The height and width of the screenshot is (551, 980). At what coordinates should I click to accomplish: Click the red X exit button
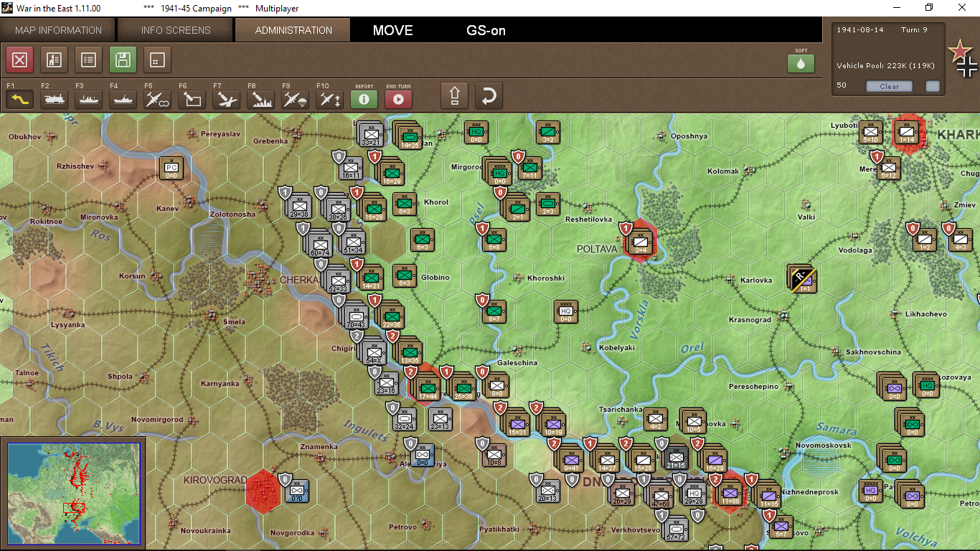pos(20,60)
